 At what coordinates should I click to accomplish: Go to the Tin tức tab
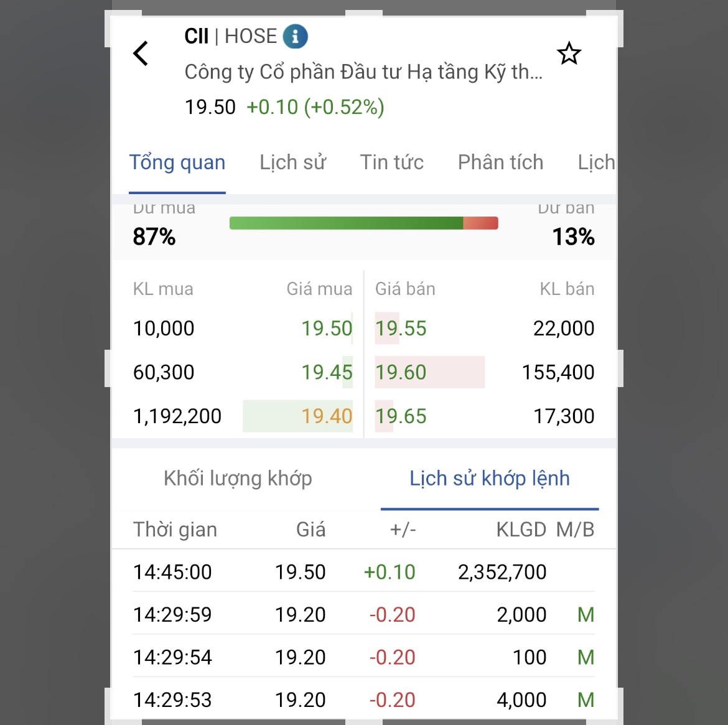point(391,162)
